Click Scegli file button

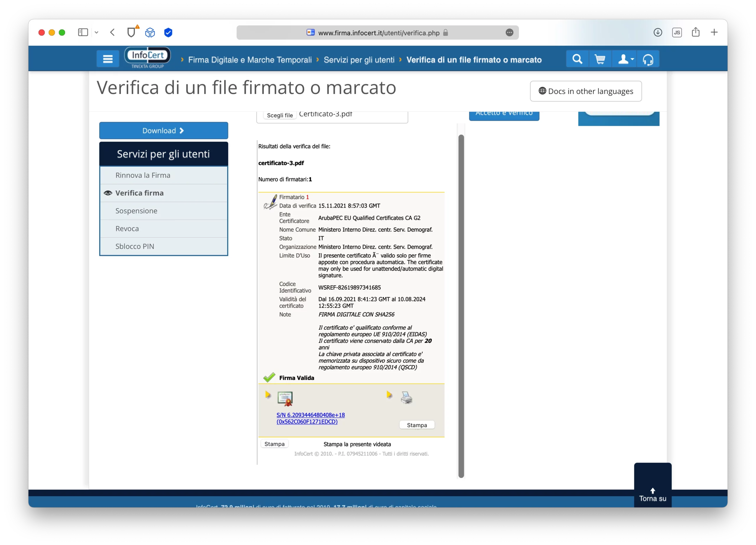[x=280, y=115]
